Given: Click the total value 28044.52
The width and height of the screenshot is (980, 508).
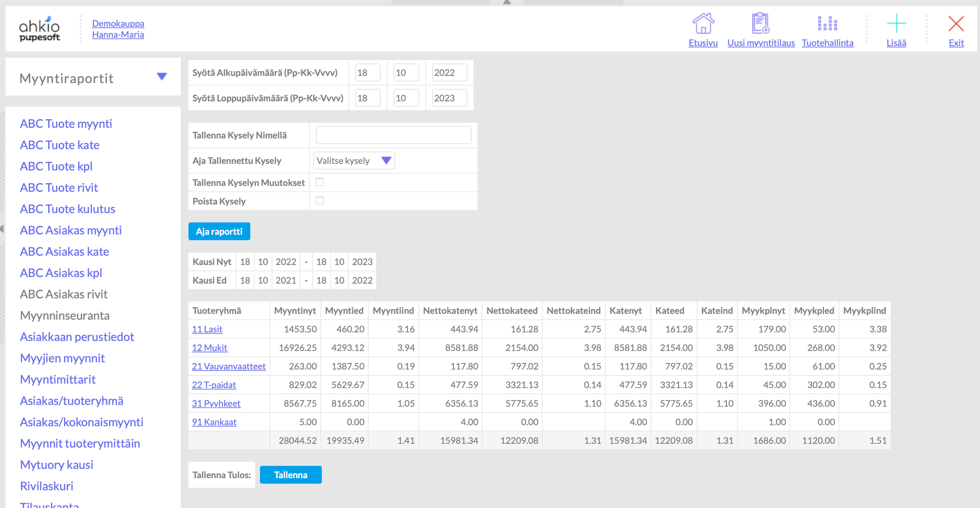Looking at the screenshot, I should click(x=298, y=441).
